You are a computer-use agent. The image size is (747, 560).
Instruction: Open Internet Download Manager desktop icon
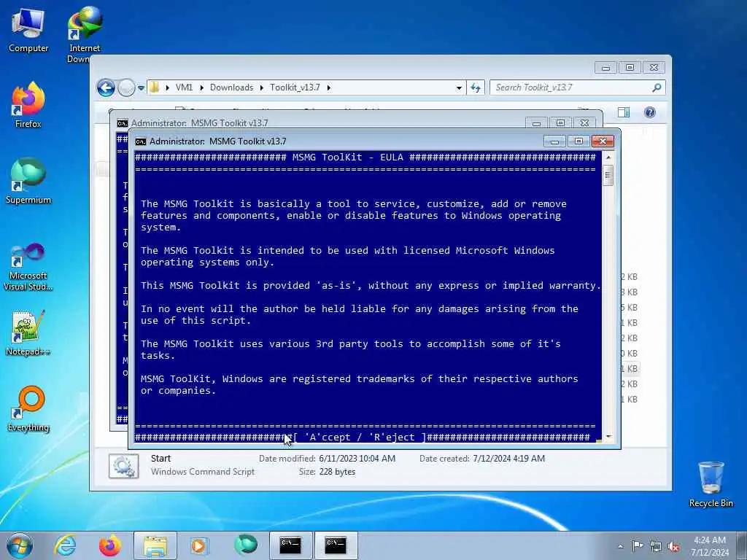(x=85, y=34)
